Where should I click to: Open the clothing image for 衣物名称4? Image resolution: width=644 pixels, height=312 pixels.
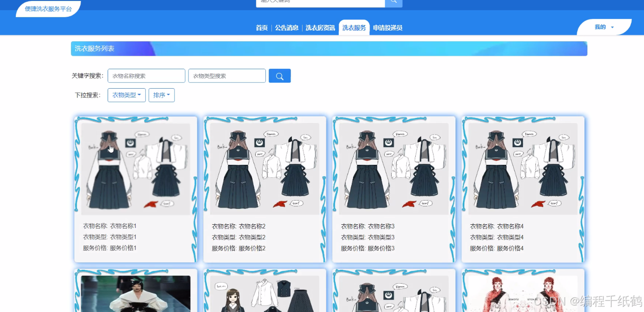pos(522,169)
